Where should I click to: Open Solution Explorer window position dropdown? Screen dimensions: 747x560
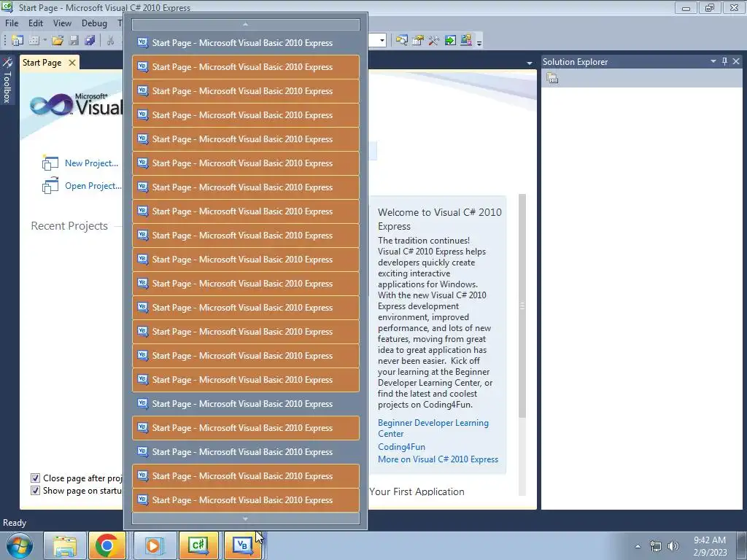[x=713, y=61]
